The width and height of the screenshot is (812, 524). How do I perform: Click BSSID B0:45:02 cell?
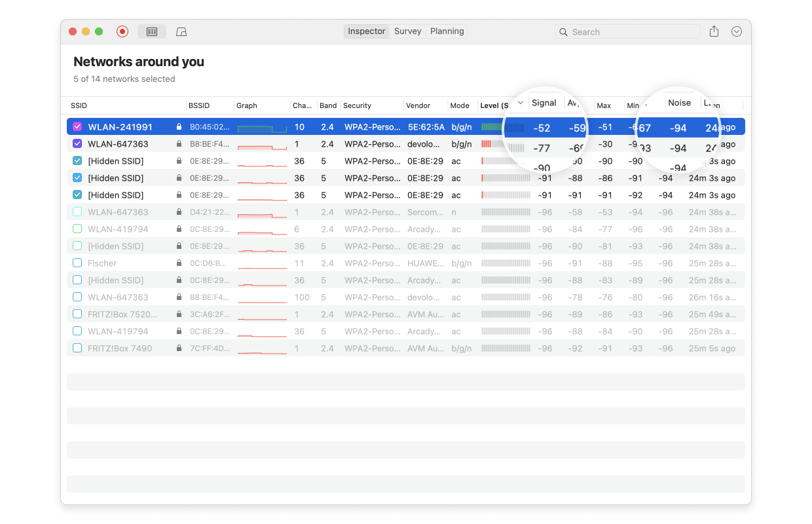pos(210,127)
